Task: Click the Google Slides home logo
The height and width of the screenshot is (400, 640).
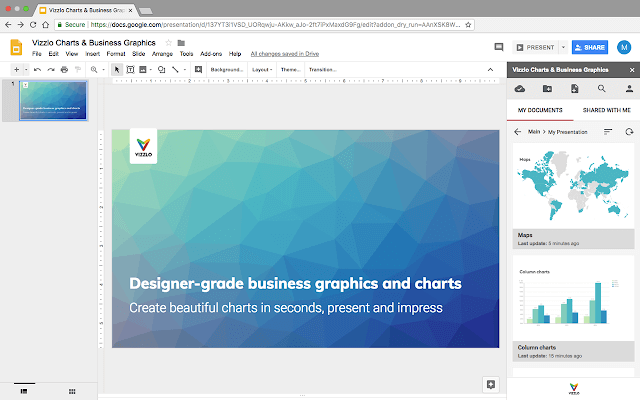Action: point(16,47)
